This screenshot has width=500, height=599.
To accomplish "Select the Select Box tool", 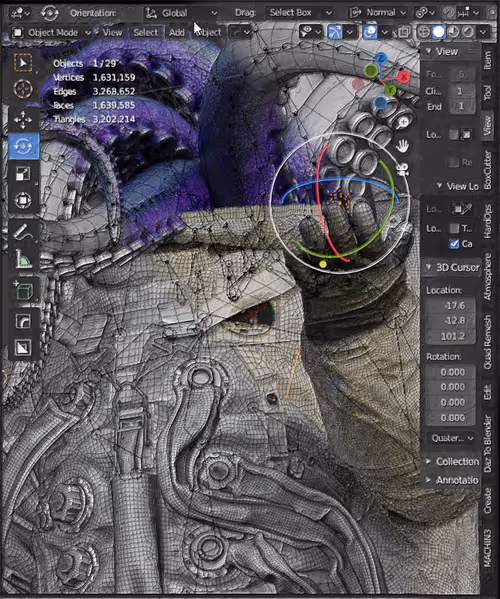I will pos(23,63).
